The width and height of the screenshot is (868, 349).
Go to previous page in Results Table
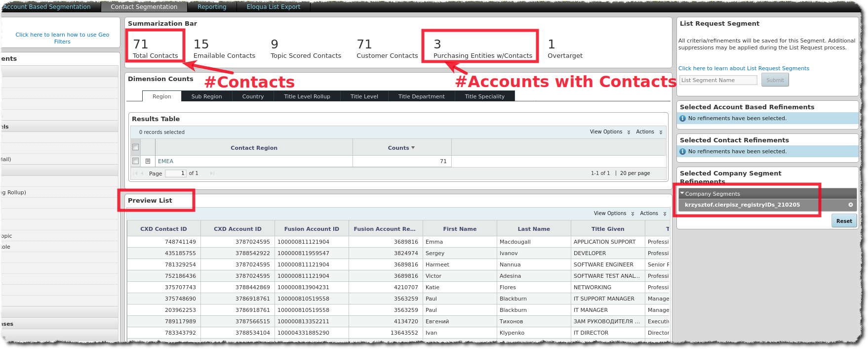click(142, 174)
